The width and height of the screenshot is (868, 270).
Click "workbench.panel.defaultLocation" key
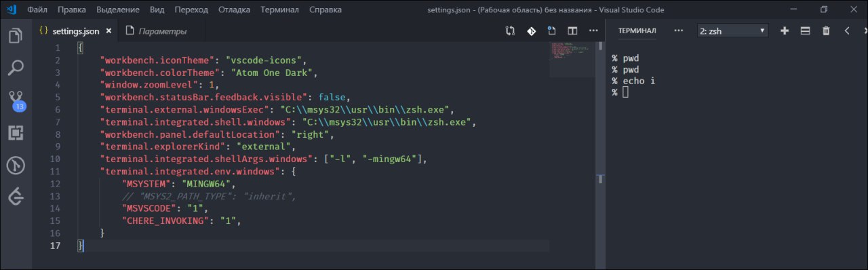(x=189, y=134)
